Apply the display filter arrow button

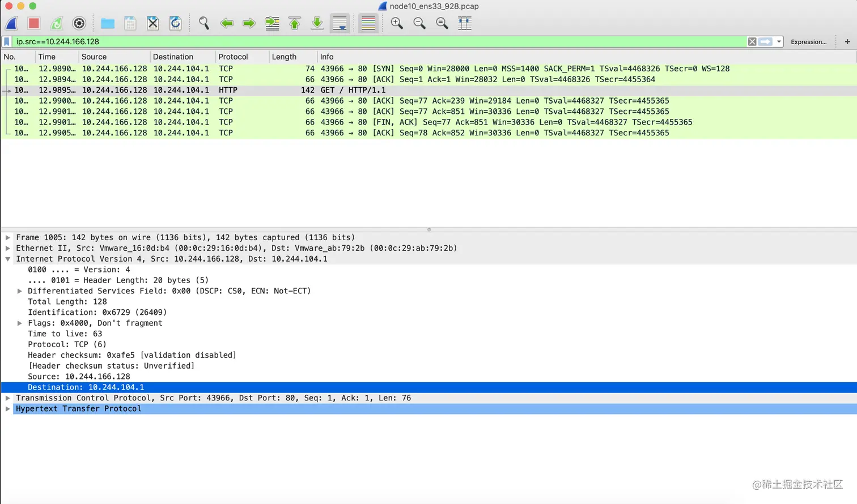point(765,42)
